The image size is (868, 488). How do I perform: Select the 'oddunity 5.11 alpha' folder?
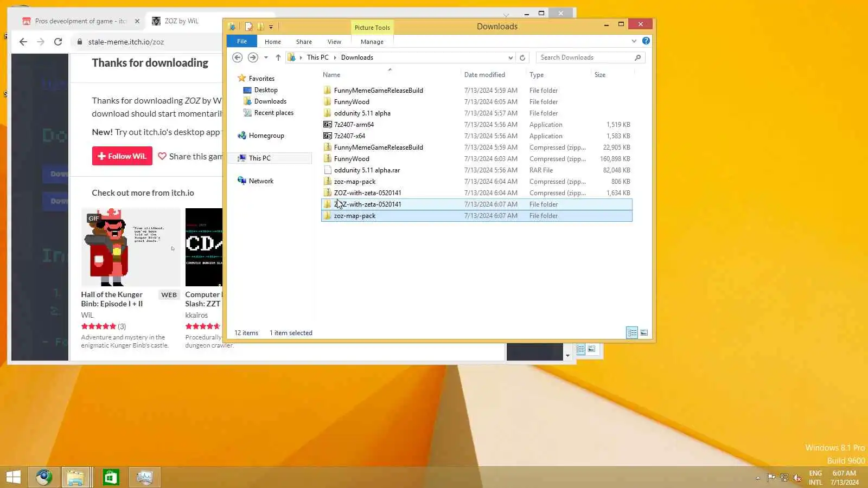point(476,113)
